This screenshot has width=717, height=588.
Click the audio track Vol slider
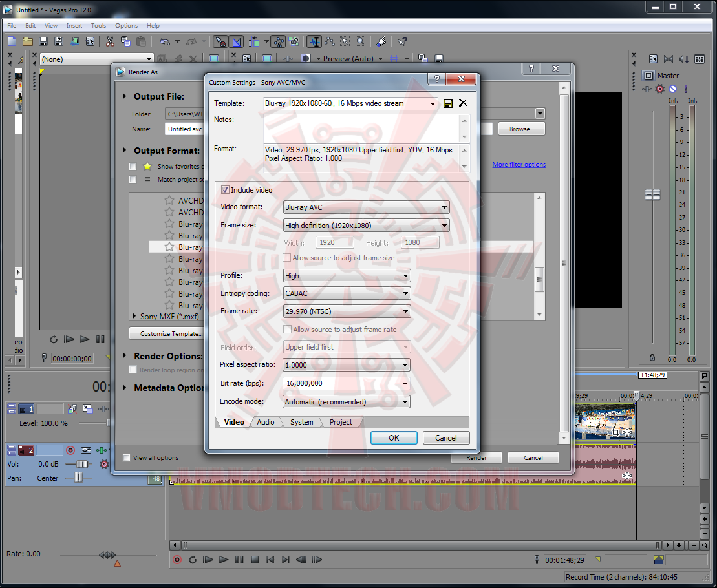[82, 464]
